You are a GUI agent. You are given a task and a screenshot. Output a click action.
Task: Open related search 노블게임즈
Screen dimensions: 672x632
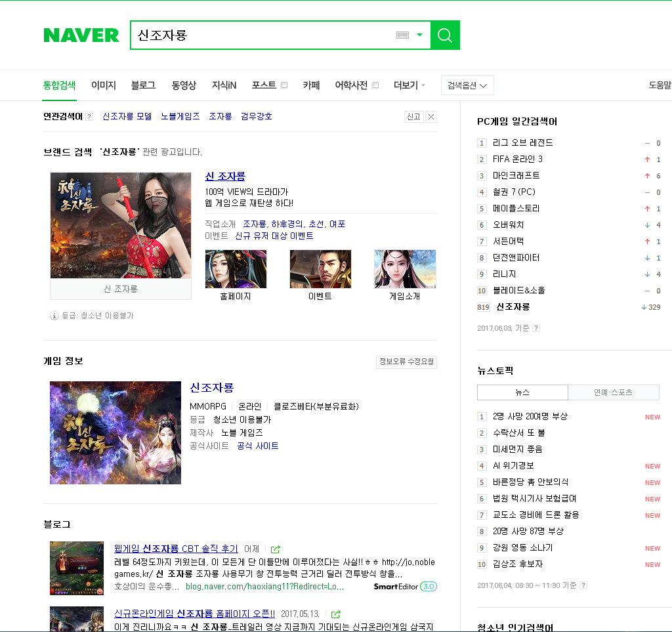click(x=180, y=117)
